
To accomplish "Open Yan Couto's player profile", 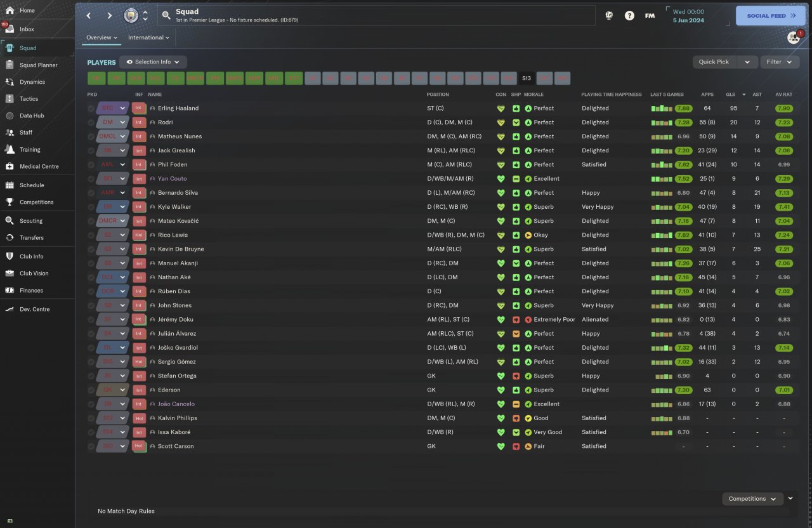I will tap(172, 179).
